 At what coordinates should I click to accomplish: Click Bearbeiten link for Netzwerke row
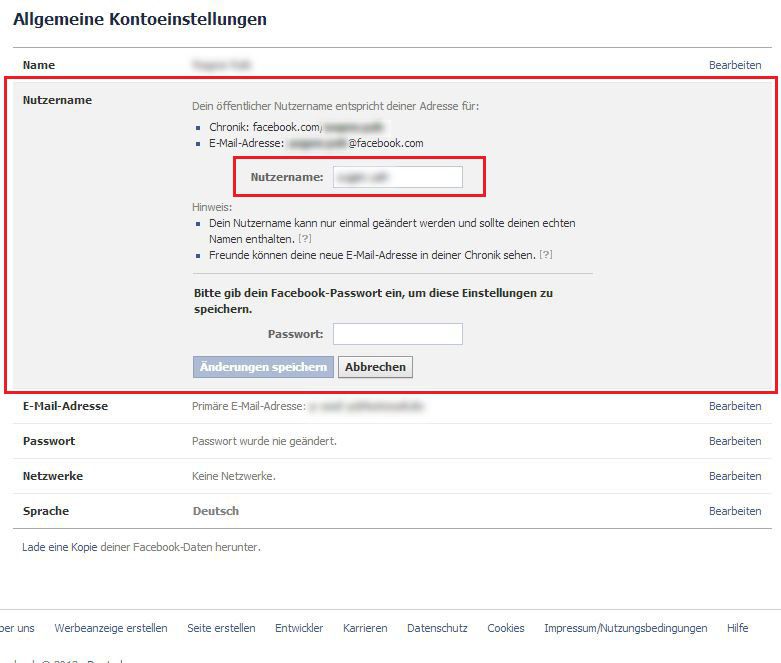coord(735,476)
